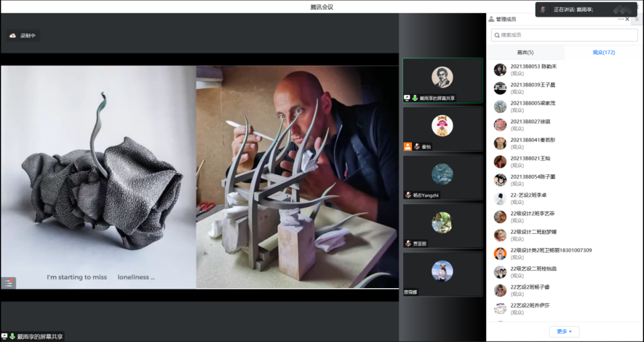This screenshot has height=342, width=644.
Task: Click avatar of 22艺设2班杨子睿
Action: pyautogui.click(x=500, y=290)
